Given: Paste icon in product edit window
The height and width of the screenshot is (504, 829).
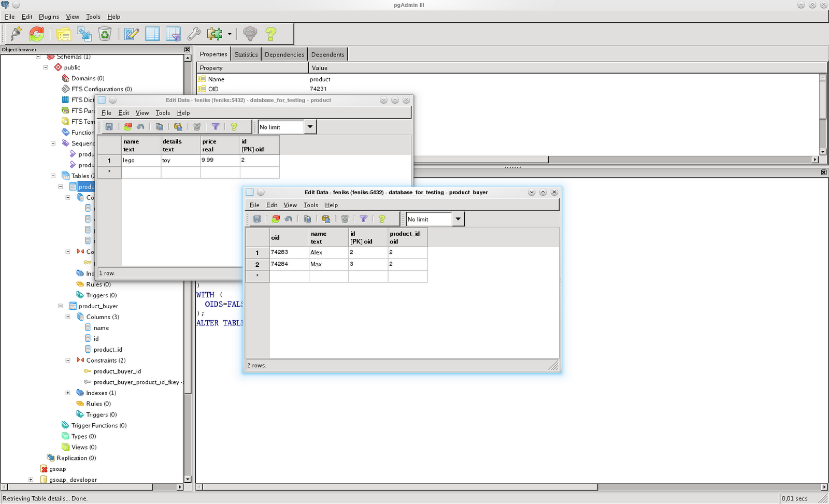Looking at the screenshot, I should point(178,127).
